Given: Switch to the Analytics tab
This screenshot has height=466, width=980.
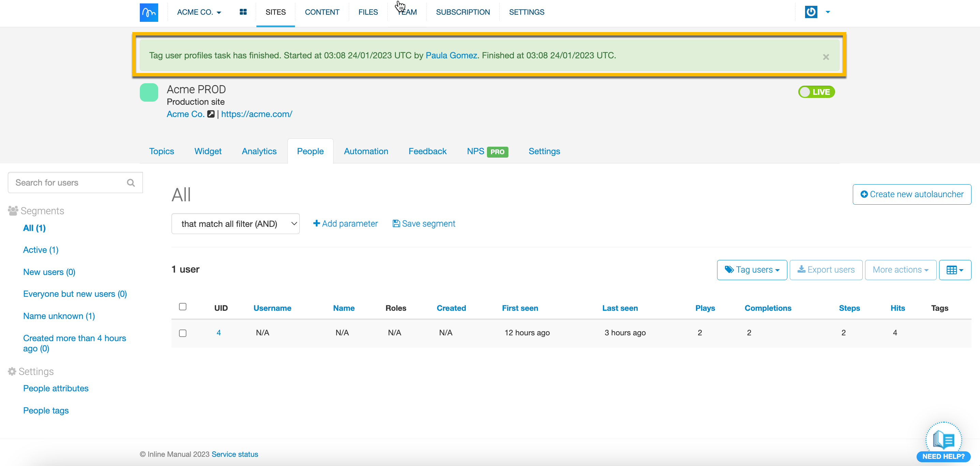Looking at the screenshot, I should [259, 151].
